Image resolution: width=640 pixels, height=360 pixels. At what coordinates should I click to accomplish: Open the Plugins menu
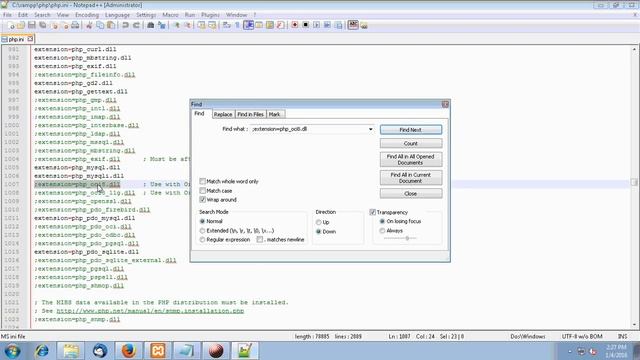tap(210, 15)
